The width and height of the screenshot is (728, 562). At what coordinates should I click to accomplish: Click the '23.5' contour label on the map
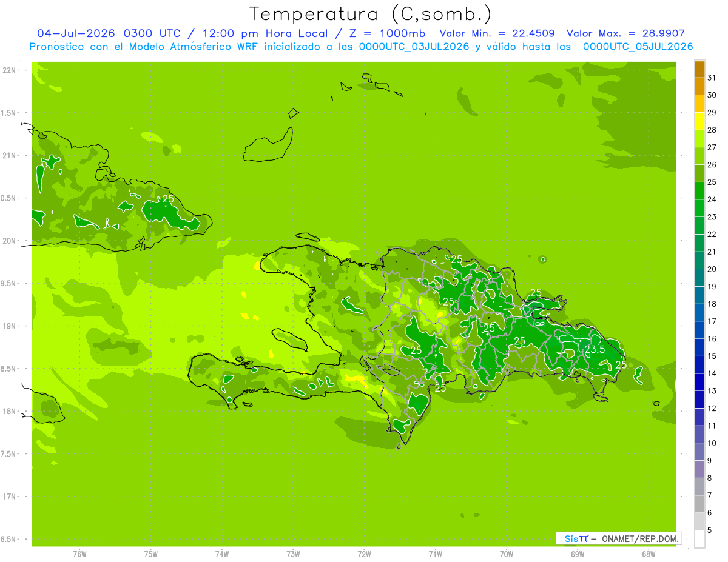(595, 350)
